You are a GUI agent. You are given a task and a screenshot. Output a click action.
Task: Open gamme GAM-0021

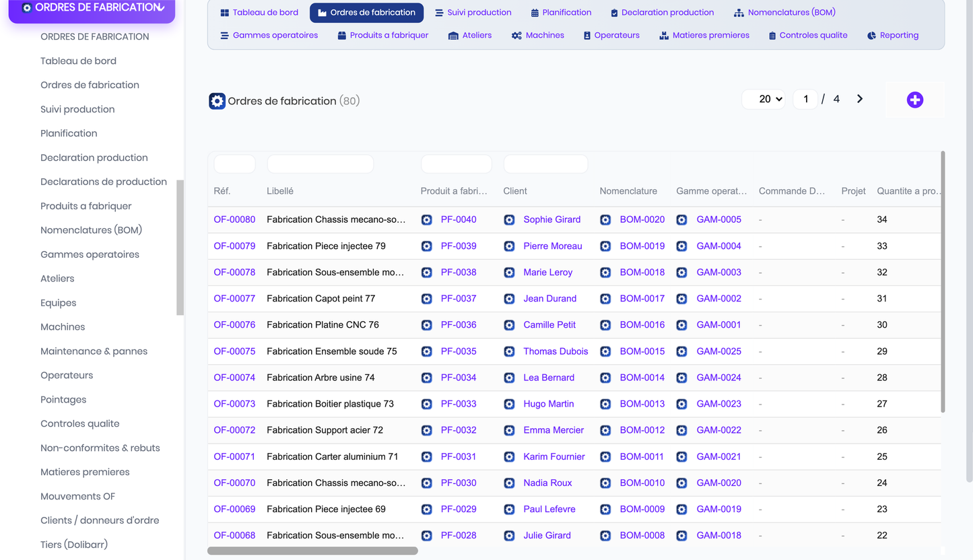[x=719, y=457]
